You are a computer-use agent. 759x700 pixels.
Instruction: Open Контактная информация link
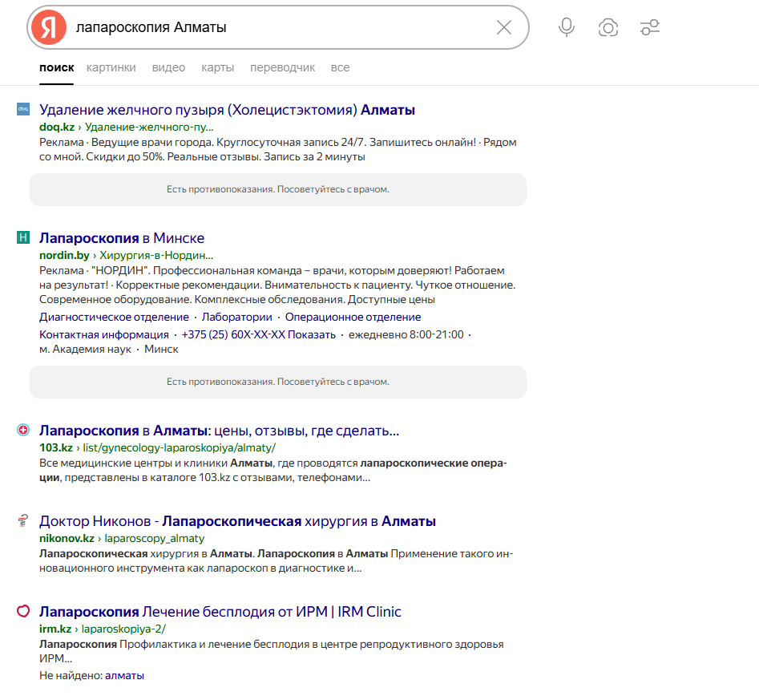click(x=103, y=334)
